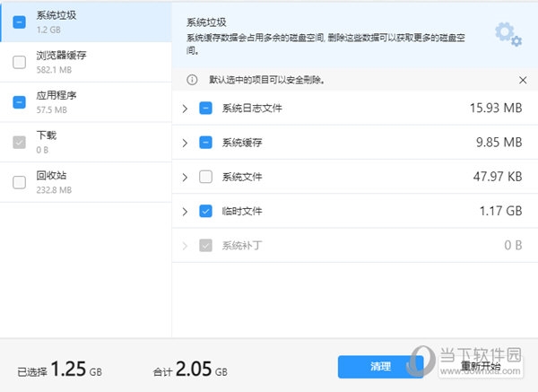
Task: Toggle the 应用程序 sidebar checkbox
Action: tap(19, 102)
